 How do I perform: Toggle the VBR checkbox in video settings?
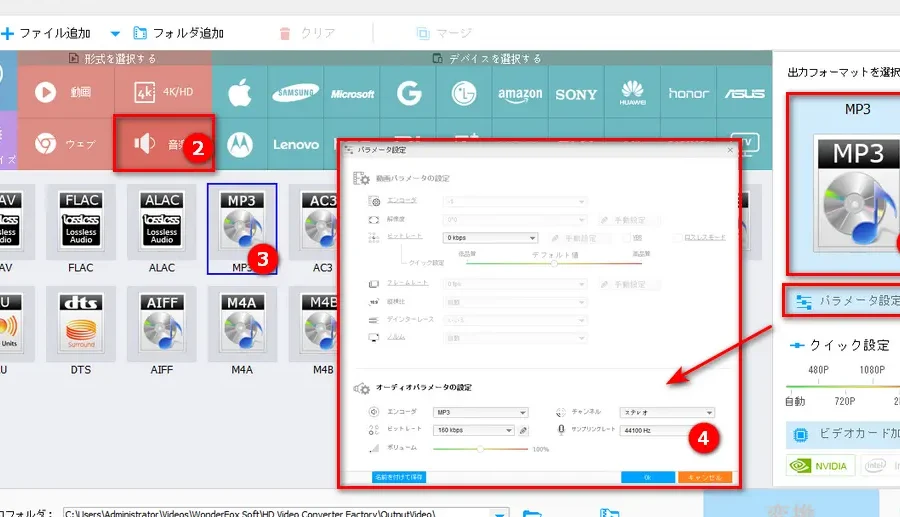click(x=626, y=238)
